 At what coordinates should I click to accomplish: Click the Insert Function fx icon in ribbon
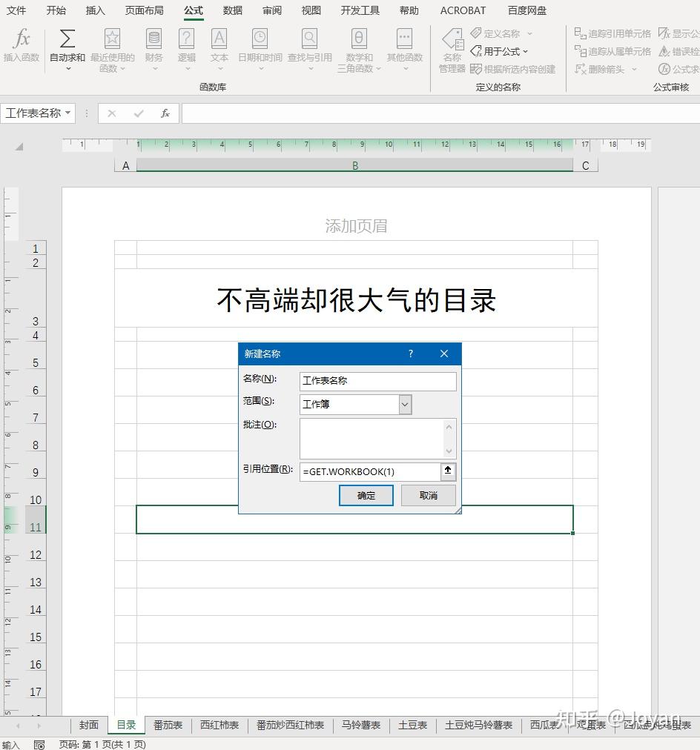tap(22, 39)
